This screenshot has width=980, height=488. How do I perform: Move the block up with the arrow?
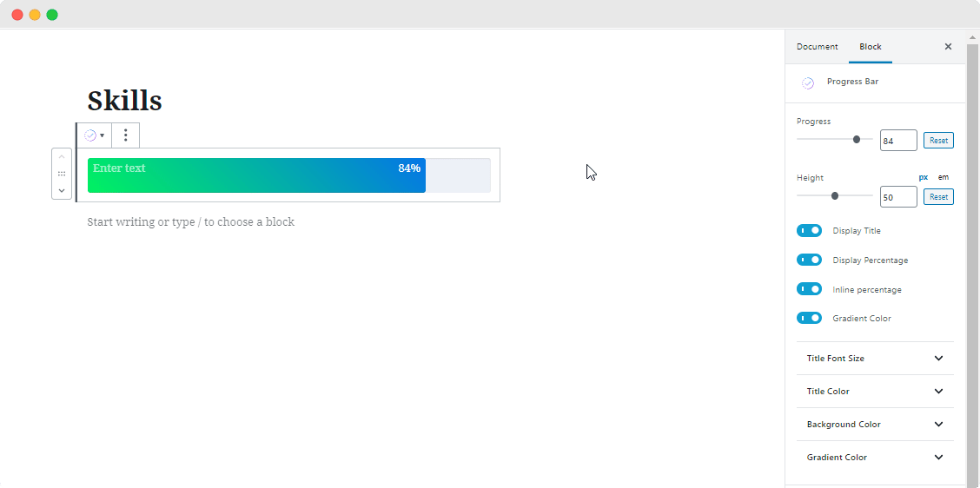tap(61, 157)
